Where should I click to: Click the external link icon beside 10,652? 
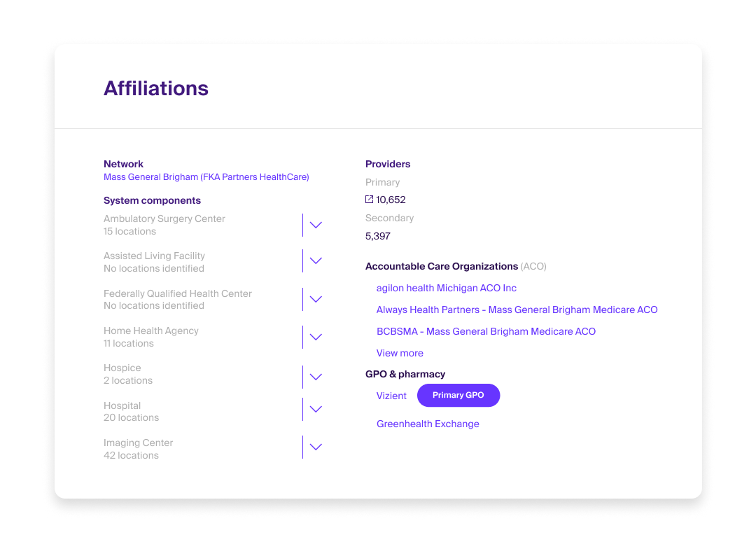pos(370,200)
